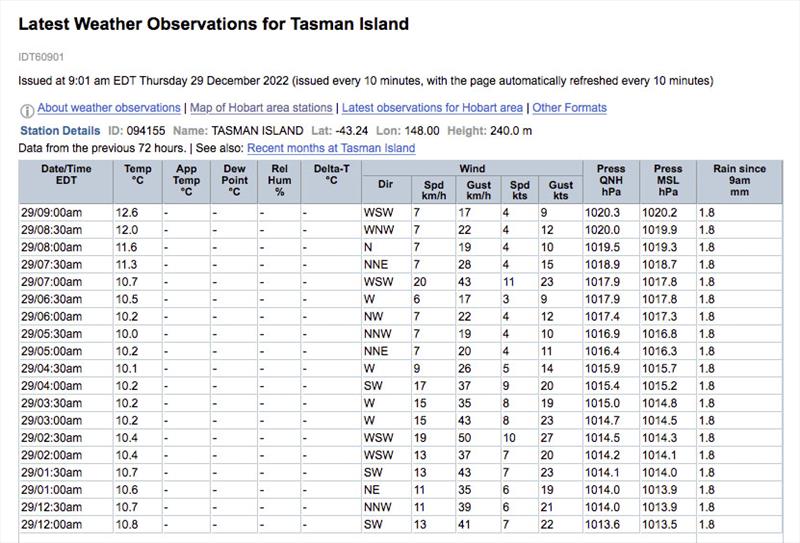Select MSL pressure 1014.8 cell
This screenshot has height=543, width=800.
[668, 404]
